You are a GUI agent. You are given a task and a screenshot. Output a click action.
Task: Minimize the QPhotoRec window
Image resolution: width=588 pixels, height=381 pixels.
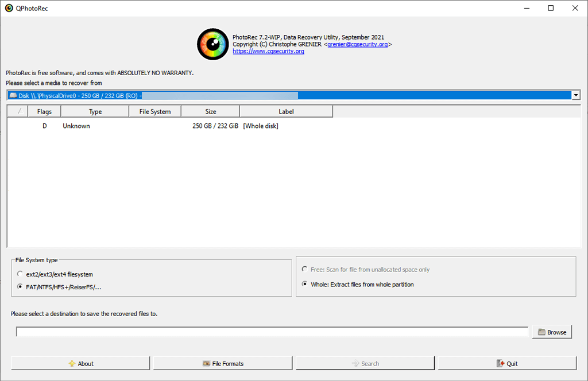(x=527, y=8)
